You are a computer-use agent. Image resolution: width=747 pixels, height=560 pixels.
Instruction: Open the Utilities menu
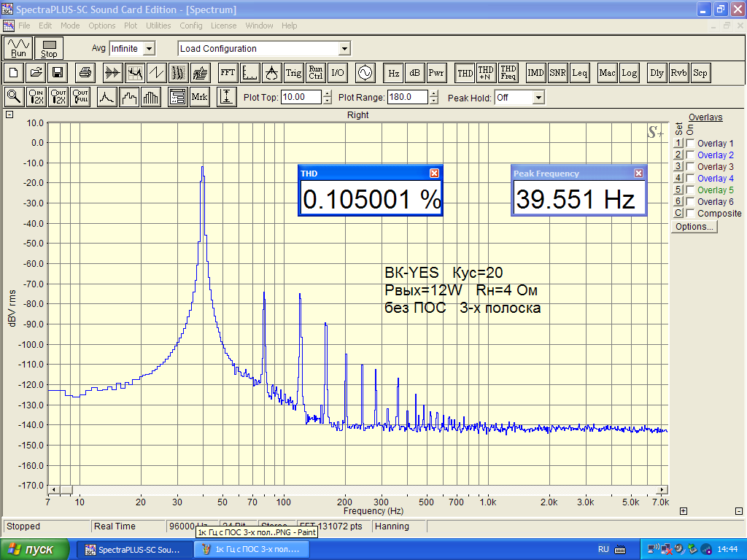pyautogui.click(x=158, y=26)
